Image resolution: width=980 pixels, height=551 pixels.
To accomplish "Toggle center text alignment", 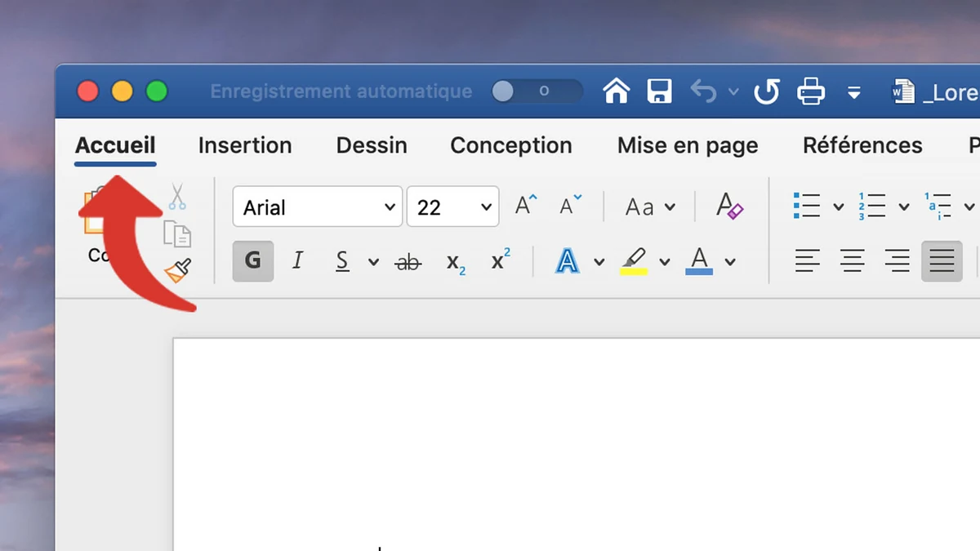I will pos(852,260).
